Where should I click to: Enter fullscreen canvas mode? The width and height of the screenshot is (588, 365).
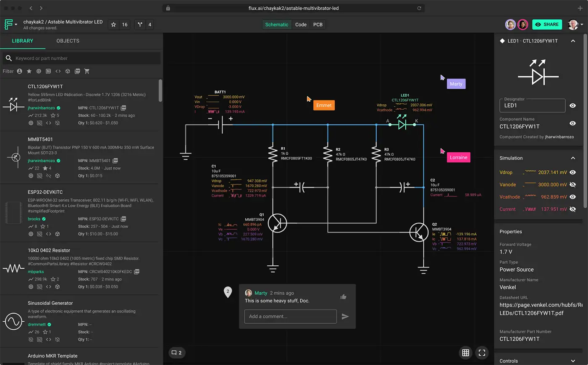[482, 353]
